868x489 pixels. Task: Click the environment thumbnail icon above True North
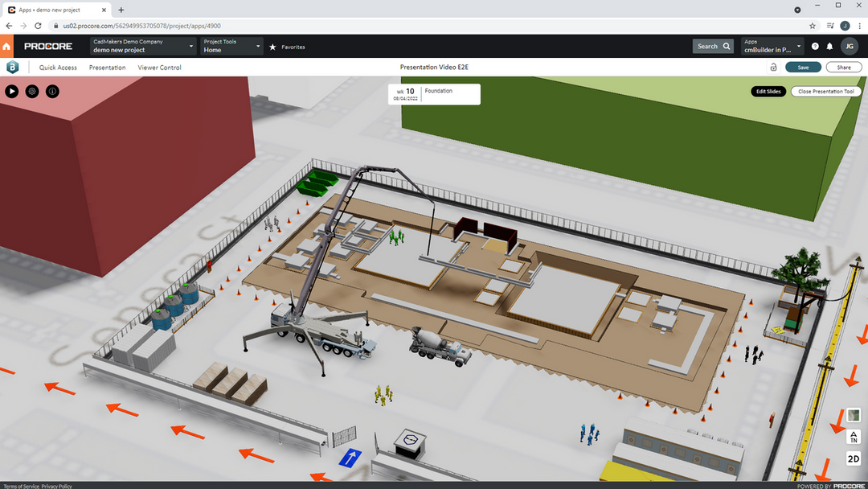click(x=854, y=415)
